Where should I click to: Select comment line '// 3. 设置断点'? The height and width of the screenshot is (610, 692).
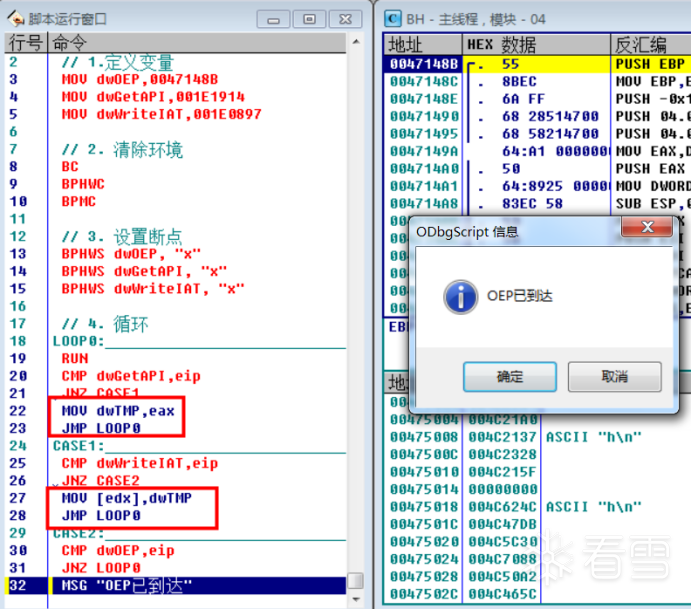point(122,237)
